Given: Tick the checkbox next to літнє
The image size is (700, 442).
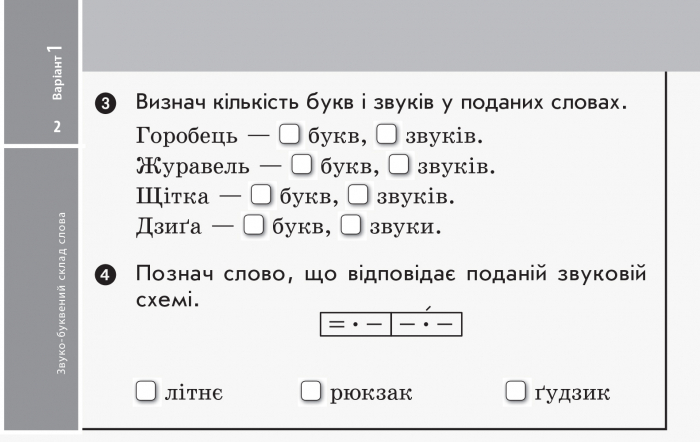Looking at the screenshot, I should click(x=146, y=391).
